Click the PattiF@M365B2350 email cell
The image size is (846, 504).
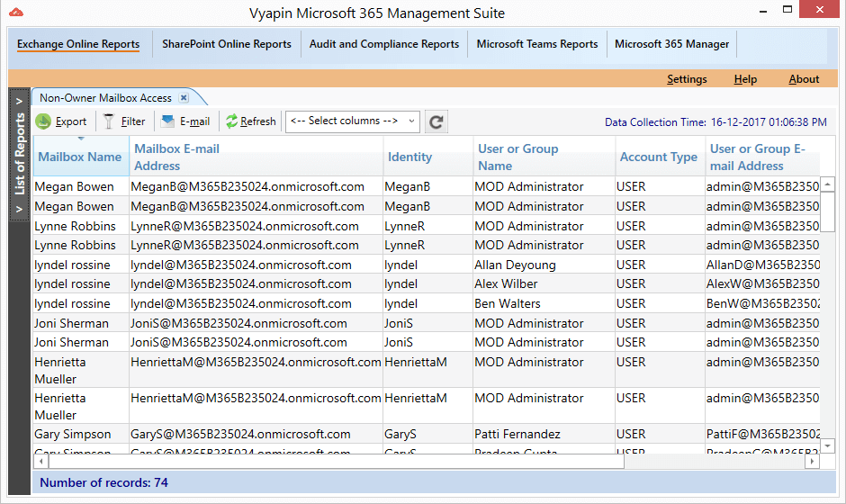pos(762,434)
